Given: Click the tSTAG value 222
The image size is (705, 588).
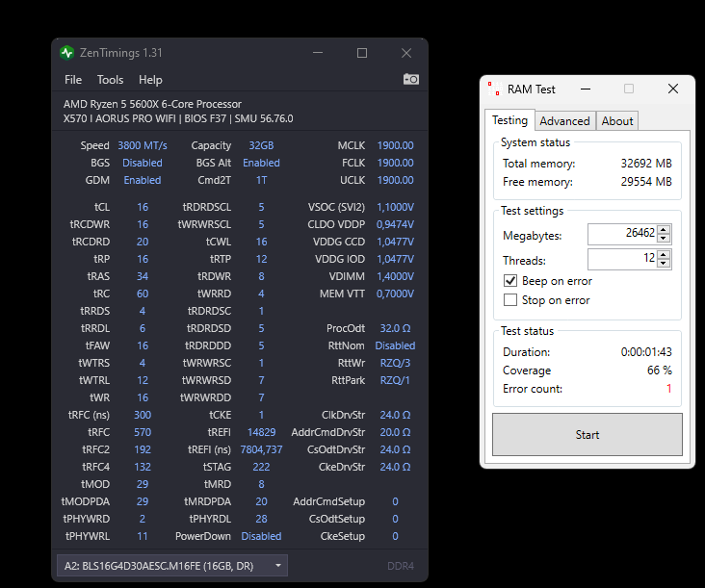Looking at the screenshot, I should (x=261, y=467).
